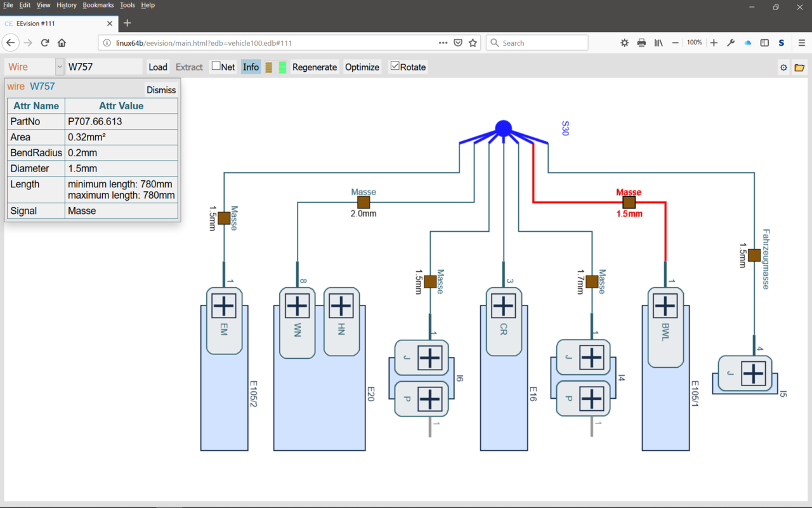The image size is (812, 508).
Task: Click the browser reload page icon
Action: (45, 43)
